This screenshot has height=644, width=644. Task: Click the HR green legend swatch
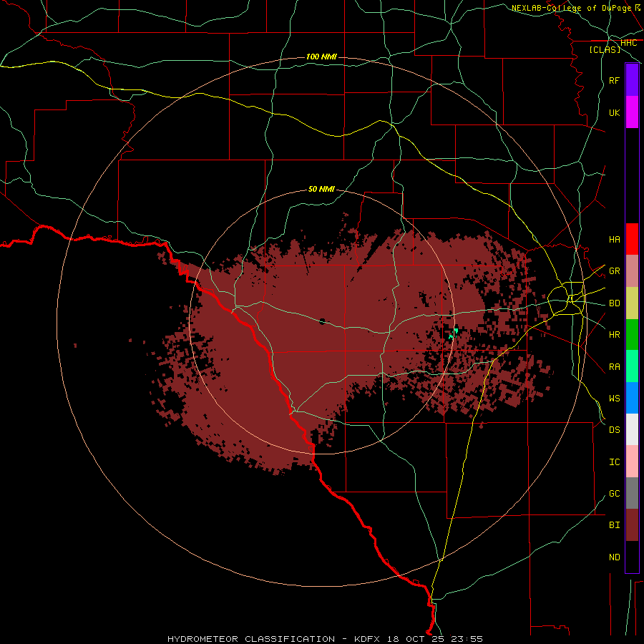[632, 335]
